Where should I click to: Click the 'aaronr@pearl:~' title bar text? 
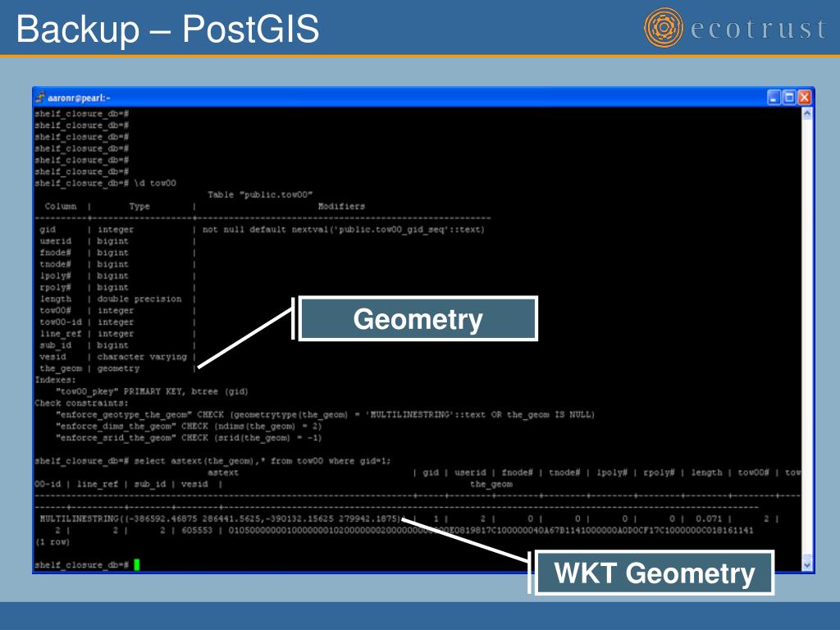pos(79,98)
